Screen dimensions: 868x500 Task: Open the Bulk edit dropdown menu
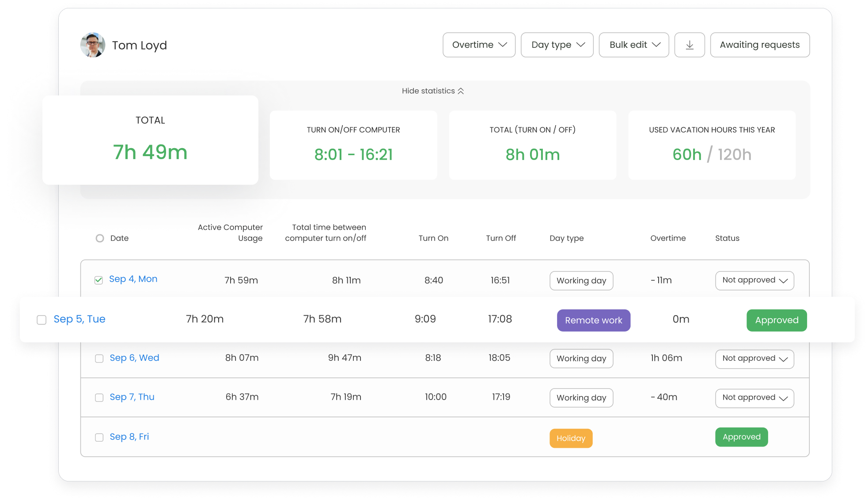[x=634, y=45]
